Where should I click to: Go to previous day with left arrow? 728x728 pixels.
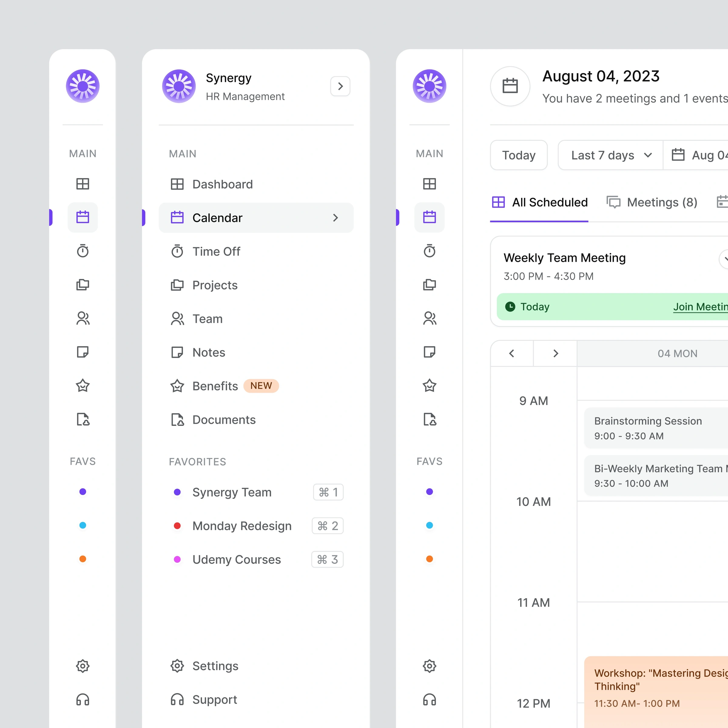pyautogui.click(x=512, y=353)
